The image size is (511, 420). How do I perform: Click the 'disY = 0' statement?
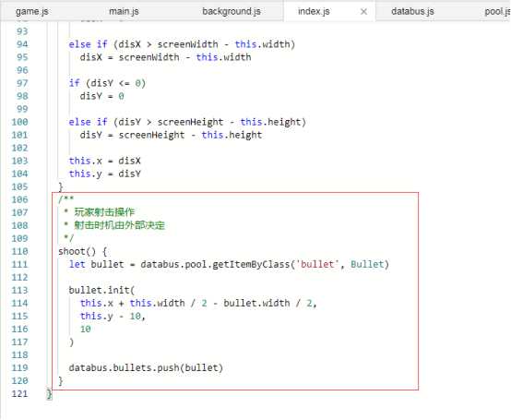102,96
